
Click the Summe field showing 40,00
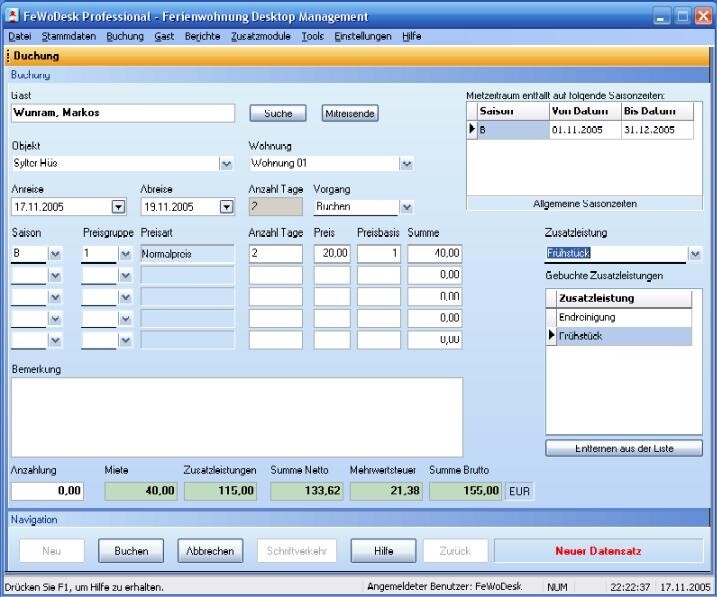pyautogui.click(x=435, y=254)
